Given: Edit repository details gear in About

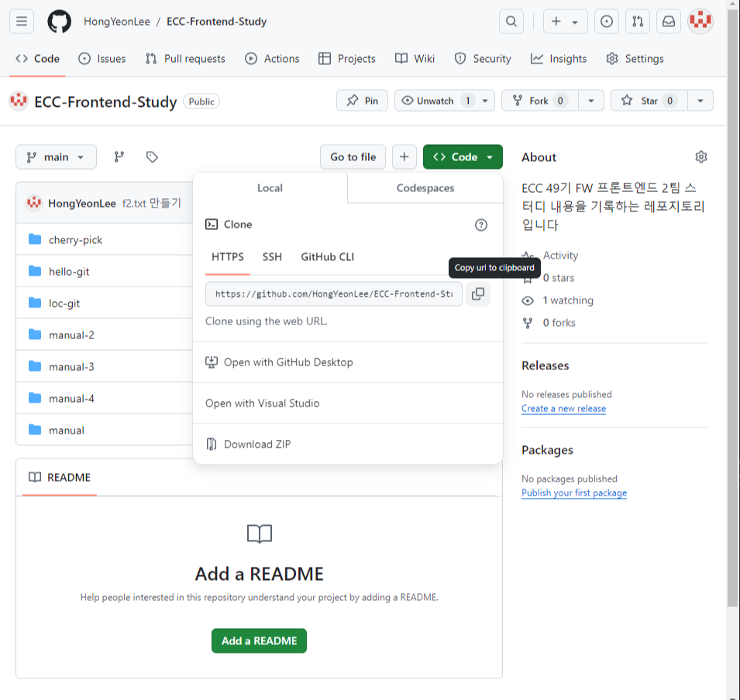Looking at the screenshot, I should tap(700, 157).
